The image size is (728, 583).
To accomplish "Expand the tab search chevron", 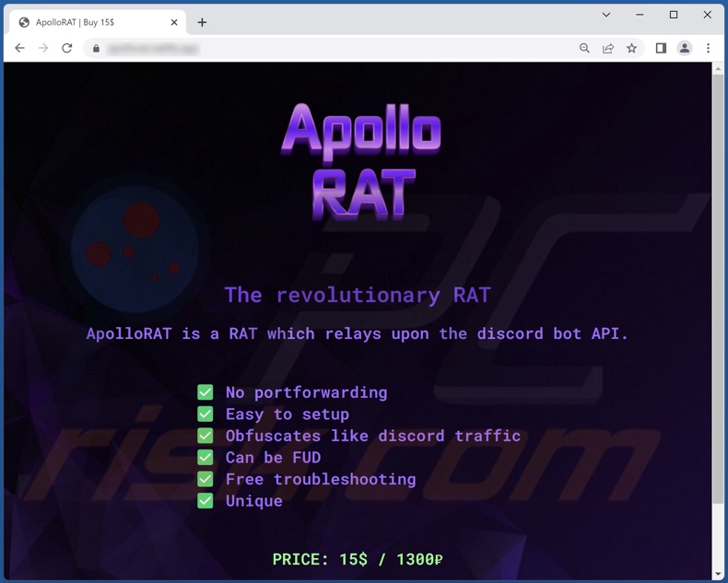I will [x=605, y=15].
